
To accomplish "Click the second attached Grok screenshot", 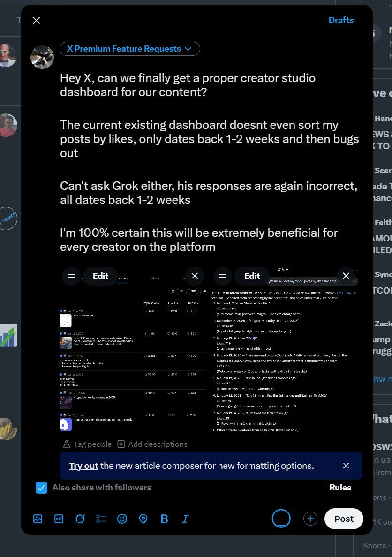I will pyautogui.click(x=284, y=350).
